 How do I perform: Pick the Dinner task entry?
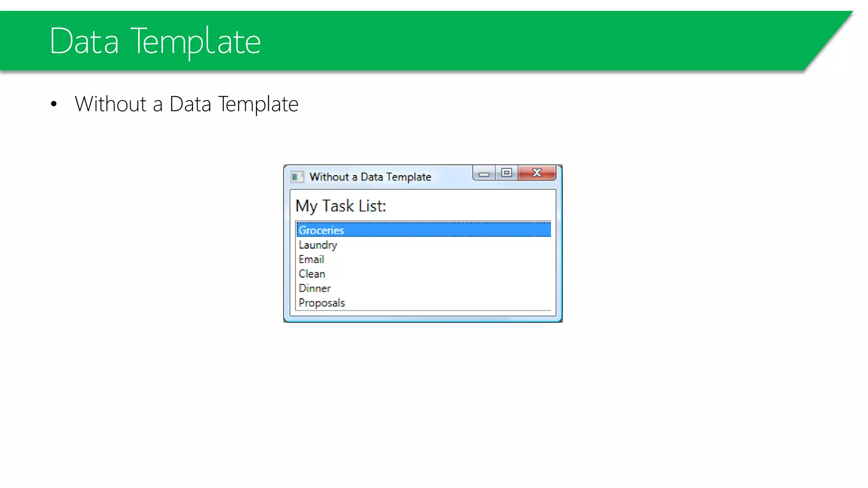point(423,288)
